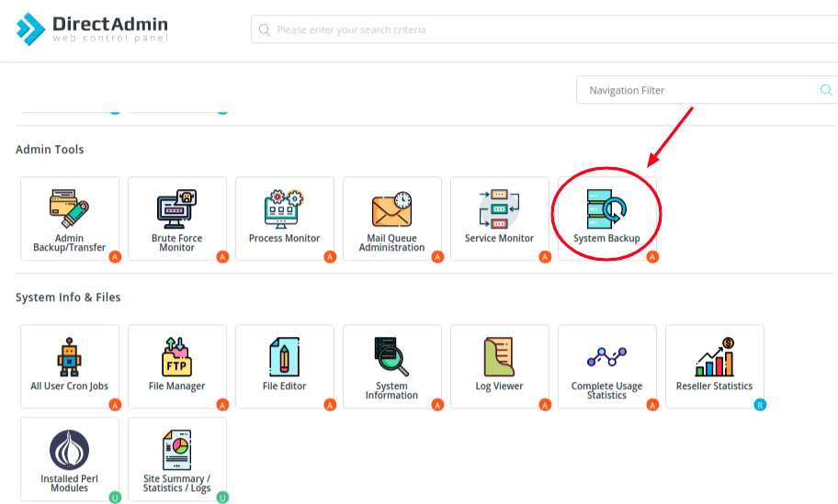View System Information
This screenshot has height=504, width=838.
pos(392,366)
